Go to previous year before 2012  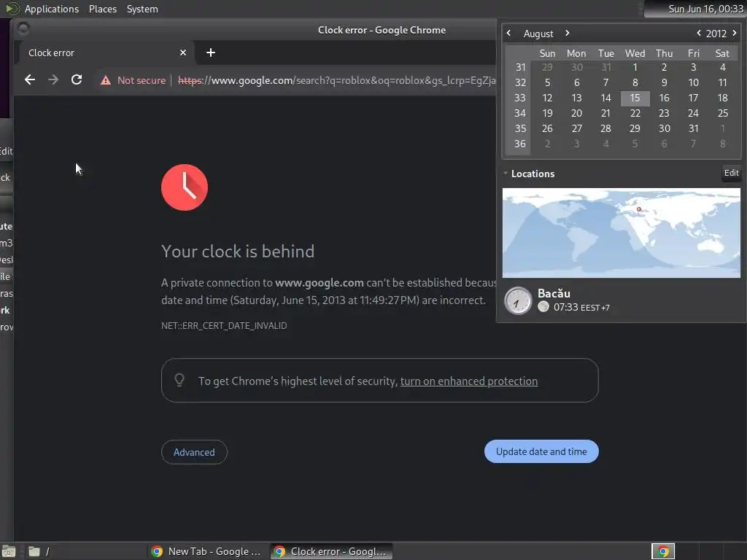coord(698,33)
